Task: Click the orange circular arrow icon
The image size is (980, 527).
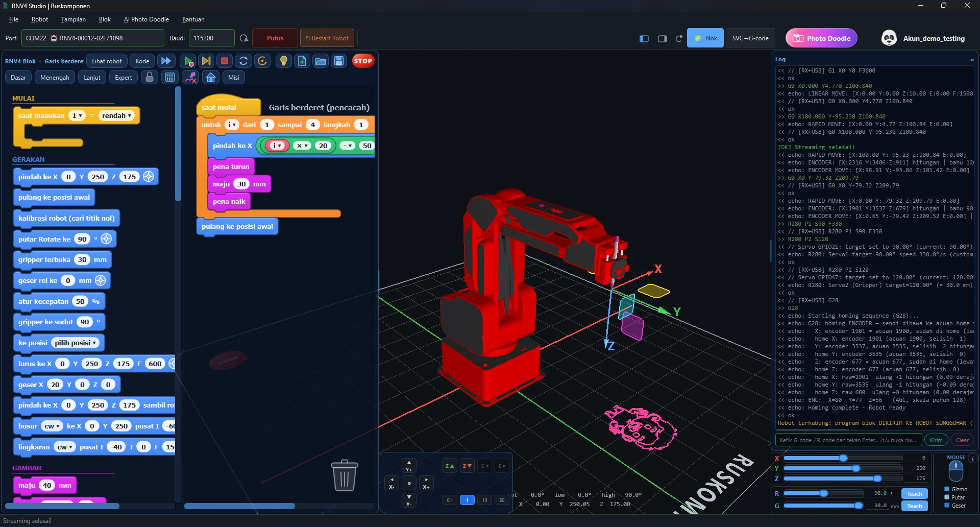Action: click(262, 61)
